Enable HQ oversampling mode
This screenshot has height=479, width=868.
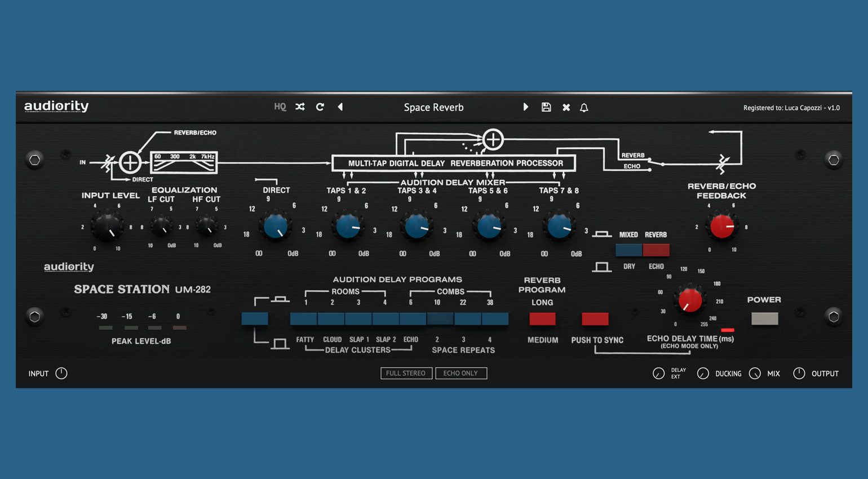[x=280, y=107]
